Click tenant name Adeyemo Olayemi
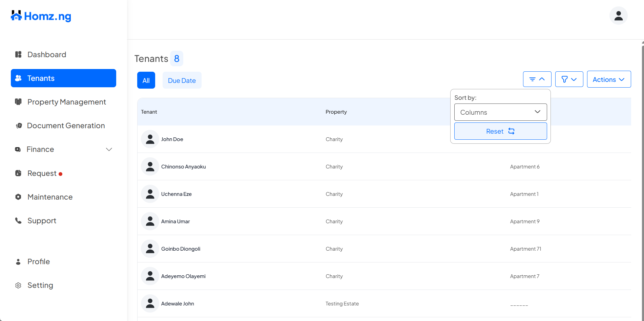644x321 pixels. pos(183,276)
